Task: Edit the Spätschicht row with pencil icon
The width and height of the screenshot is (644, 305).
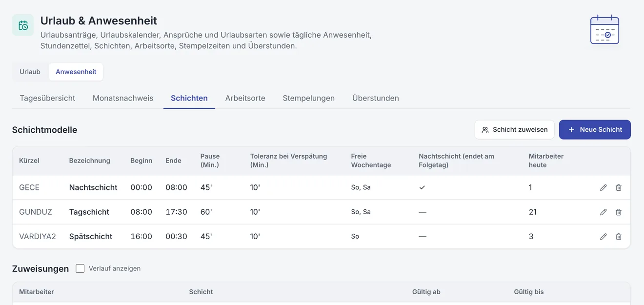Action: click(x=604, y=236)
